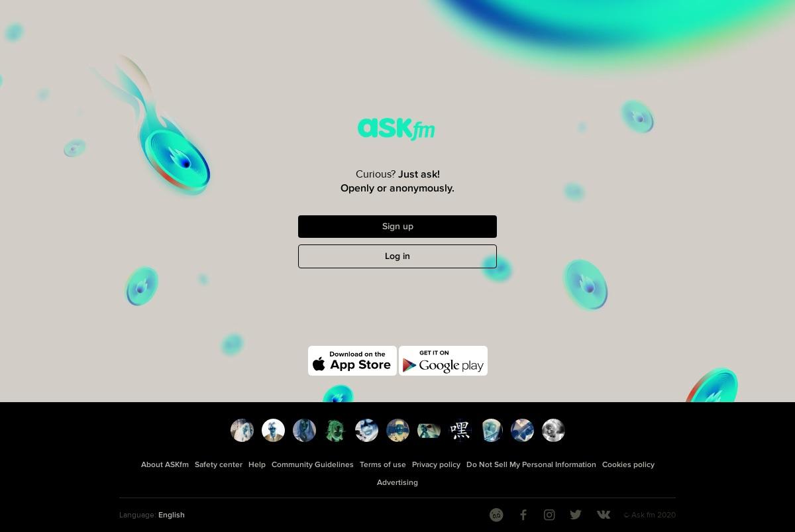Open the Advertising footer link

pyautogui.click(x=397, y=482)
